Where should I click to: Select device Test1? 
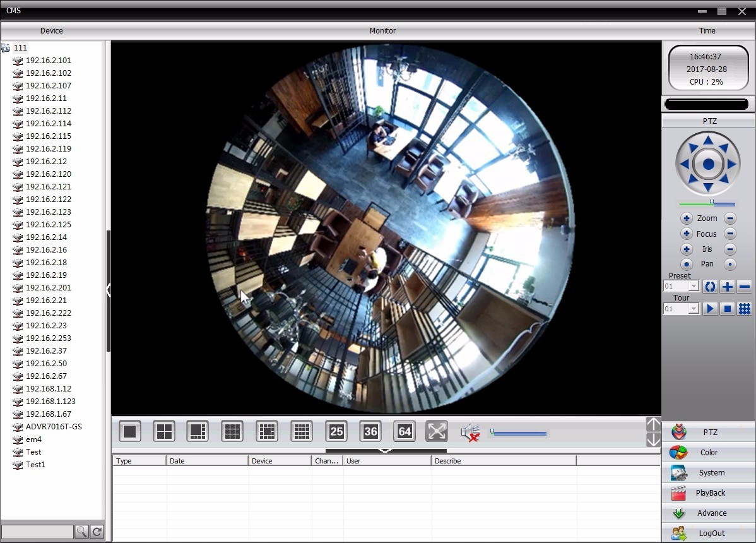(35, 465)
